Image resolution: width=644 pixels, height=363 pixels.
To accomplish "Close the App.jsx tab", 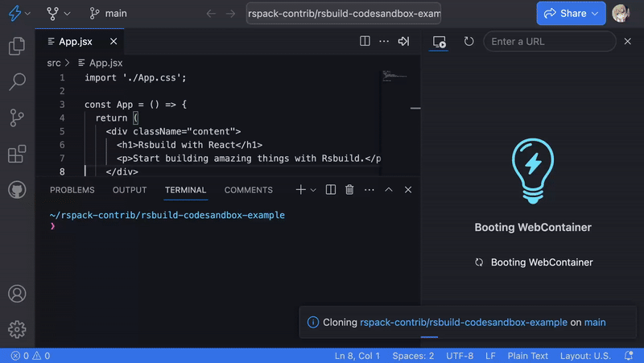I will coord(114,42).
